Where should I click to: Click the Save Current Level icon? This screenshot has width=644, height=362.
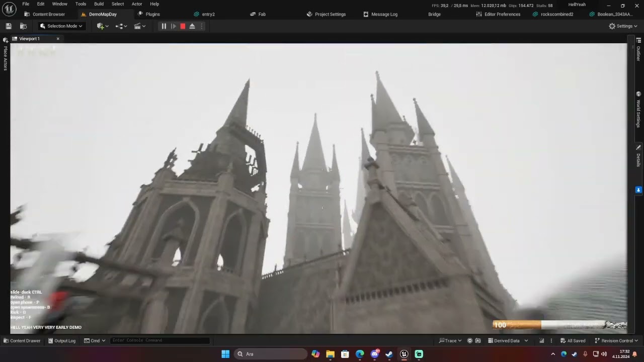pyautogui.click(x=9, y=26)
